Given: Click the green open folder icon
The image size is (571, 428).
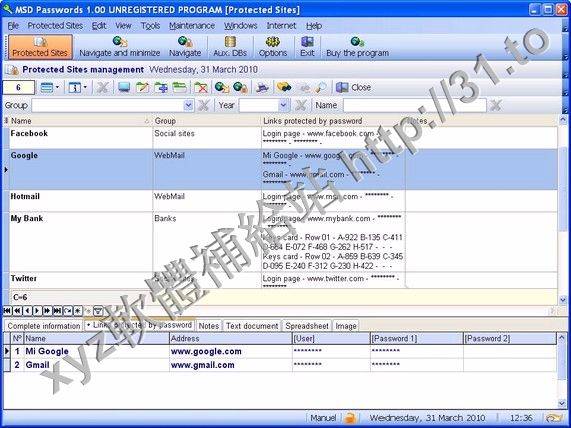Looking at the screenshot, I should click(x=180, y=87).
